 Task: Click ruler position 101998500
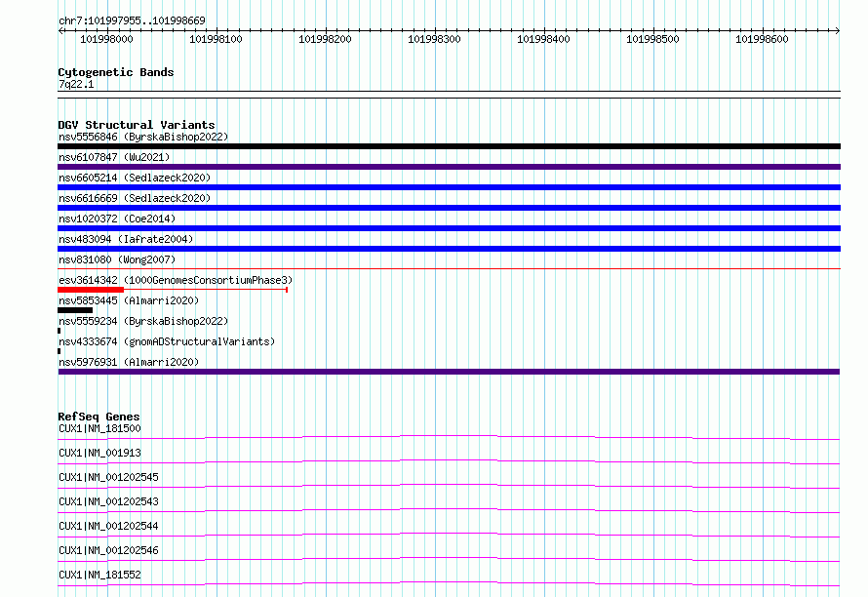click(x=652, y=39)
